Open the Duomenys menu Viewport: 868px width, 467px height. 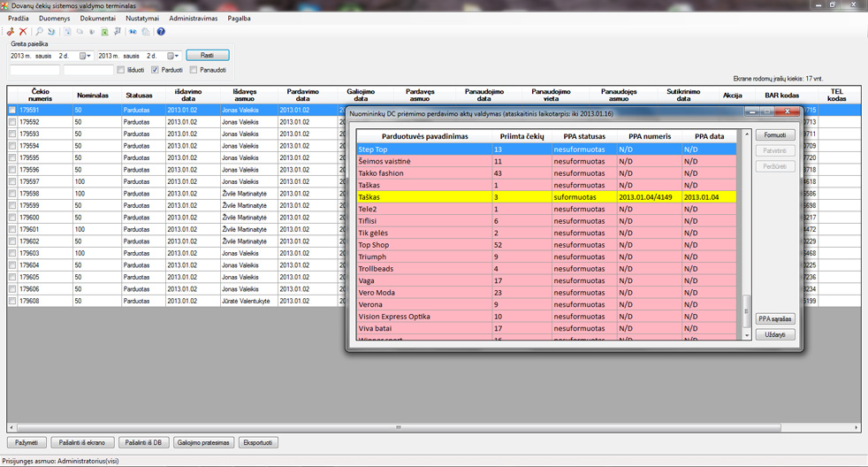54,19
